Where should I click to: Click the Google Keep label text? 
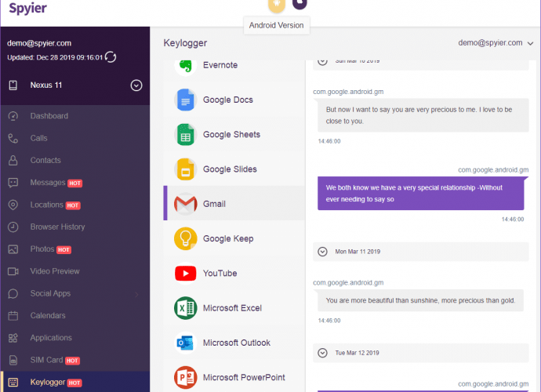[x=228, y=238]
